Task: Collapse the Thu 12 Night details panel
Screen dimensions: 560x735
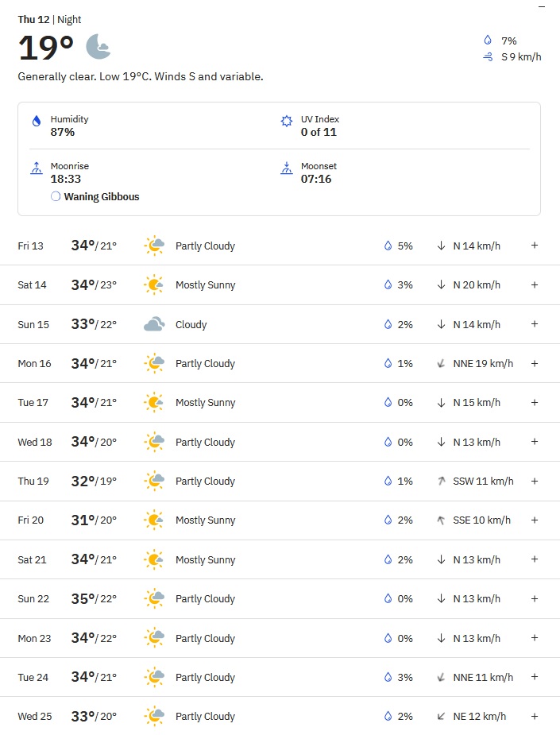Action: [542, 6]
